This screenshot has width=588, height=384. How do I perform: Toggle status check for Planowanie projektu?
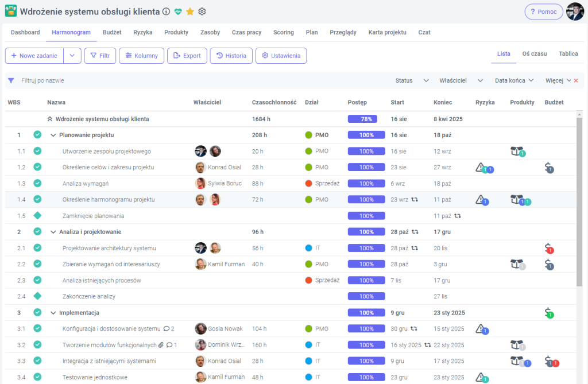click(37, 135)
